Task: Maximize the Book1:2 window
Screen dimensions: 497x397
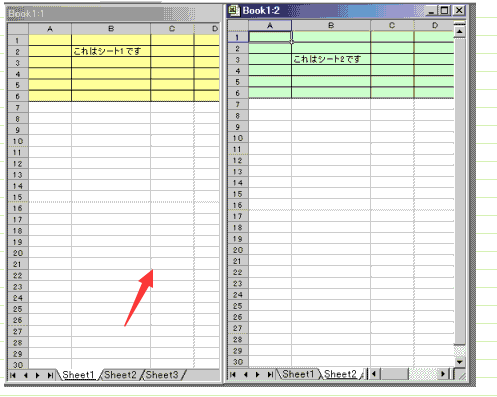Action: pyautogui.click(x=445, y=11)
